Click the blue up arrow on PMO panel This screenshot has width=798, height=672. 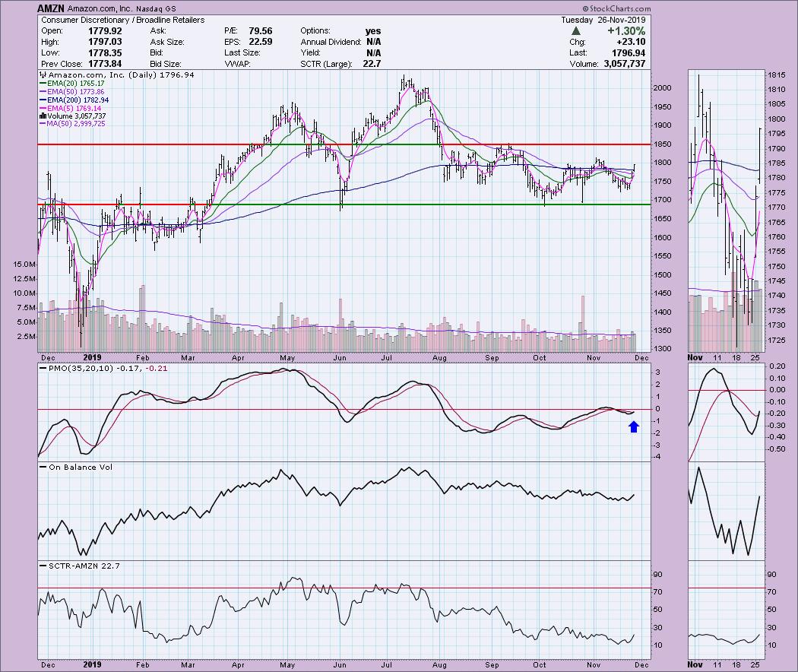tap(633, 427)
